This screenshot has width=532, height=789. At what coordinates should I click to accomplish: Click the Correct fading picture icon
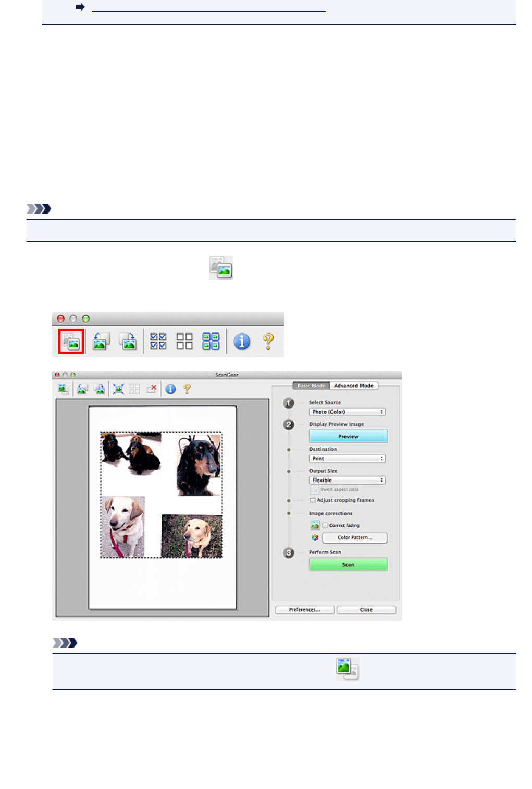point(315,525)
